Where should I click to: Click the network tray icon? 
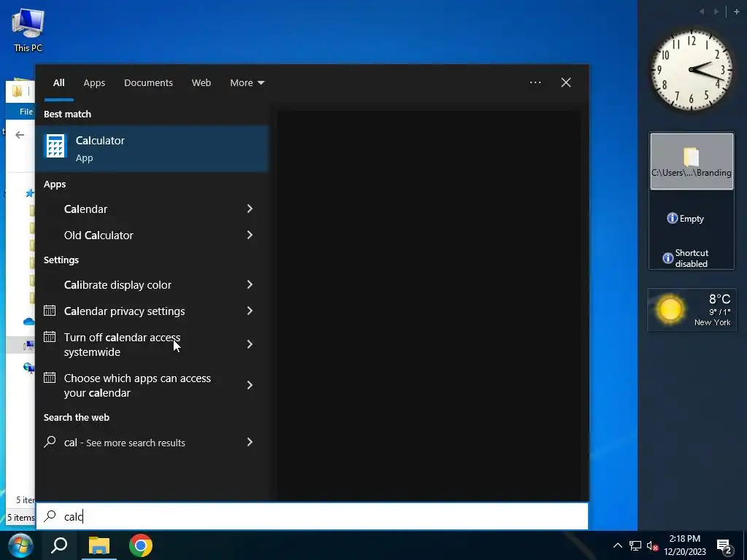pos(635,545)
